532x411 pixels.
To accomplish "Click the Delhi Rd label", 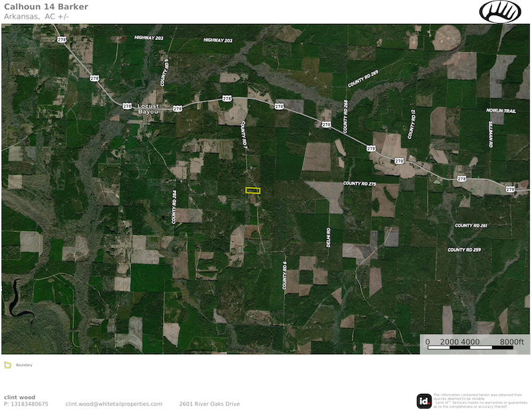I will [328, 238].
